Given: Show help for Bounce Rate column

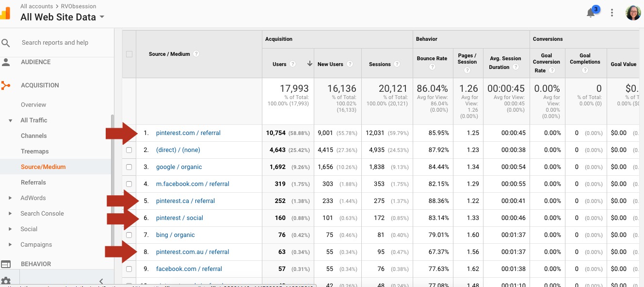Looking at the screenshot, I should (432, 67).
